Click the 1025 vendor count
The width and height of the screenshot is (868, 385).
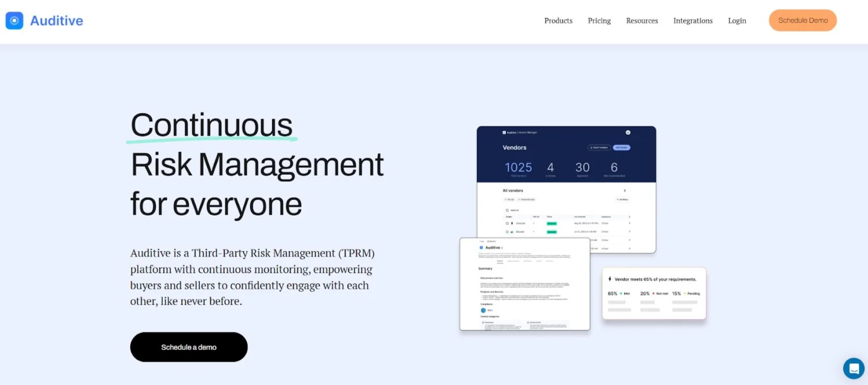[518, 168]
